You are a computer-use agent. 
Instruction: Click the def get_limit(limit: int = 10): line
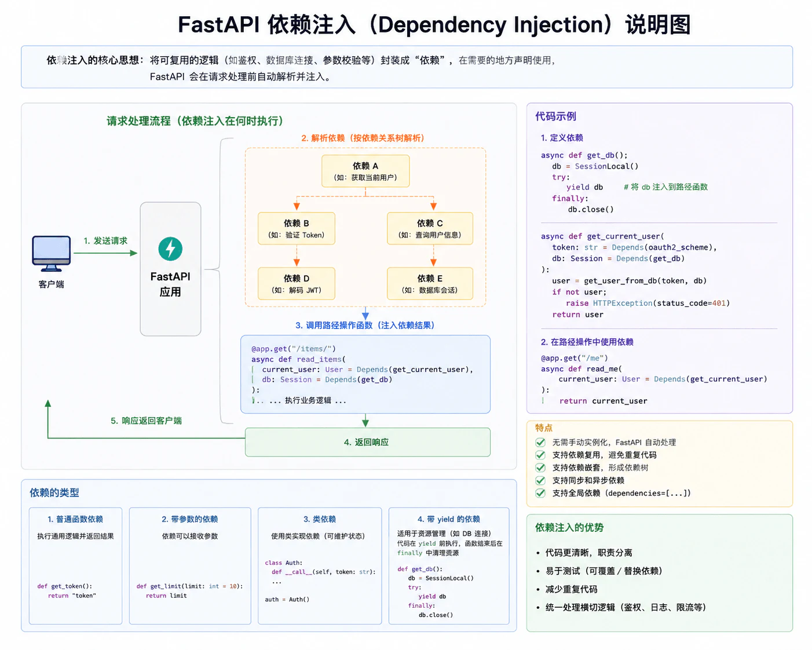click(x=190, y=586)
